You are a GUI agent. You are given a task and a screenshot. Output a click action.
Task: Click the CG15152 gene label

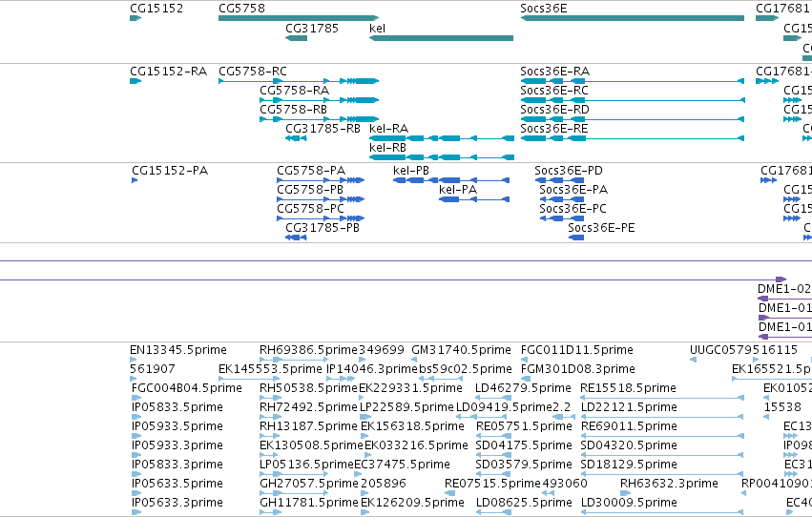click(156, 9)
